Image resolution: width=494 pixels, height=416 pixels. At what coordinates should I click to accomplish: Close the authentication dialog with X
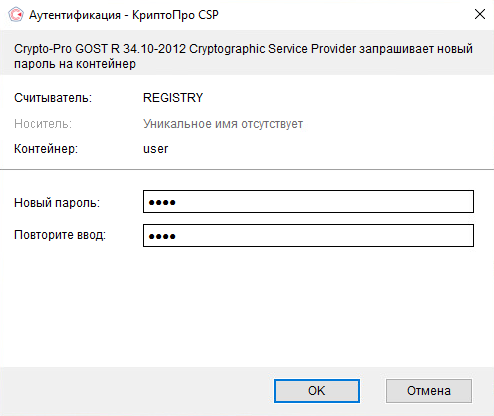pos(480,14)
